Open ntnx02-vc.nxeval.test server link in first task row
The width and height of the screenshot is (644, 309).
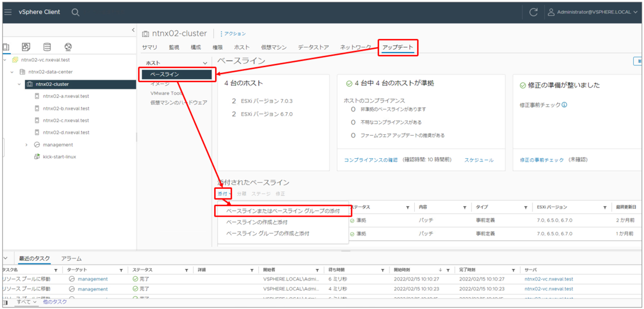(548, 279)
